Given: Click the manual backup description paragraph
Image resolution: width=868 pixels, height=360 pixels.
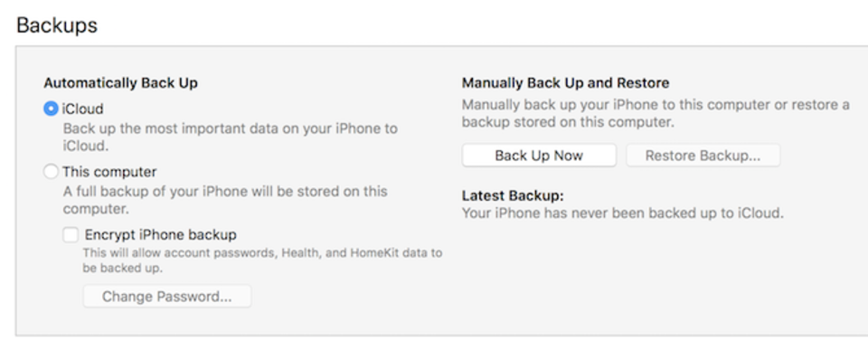Looking at the screenshot, I should [x=656, y=113].
